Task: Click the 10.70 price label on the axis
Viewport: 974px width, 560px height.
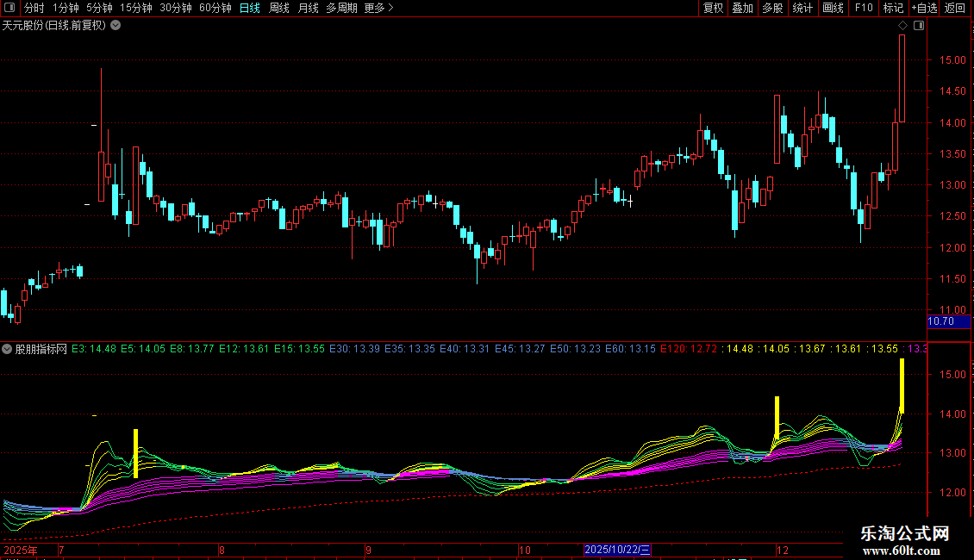Action: pyautogui.click(x=940, y=321)
